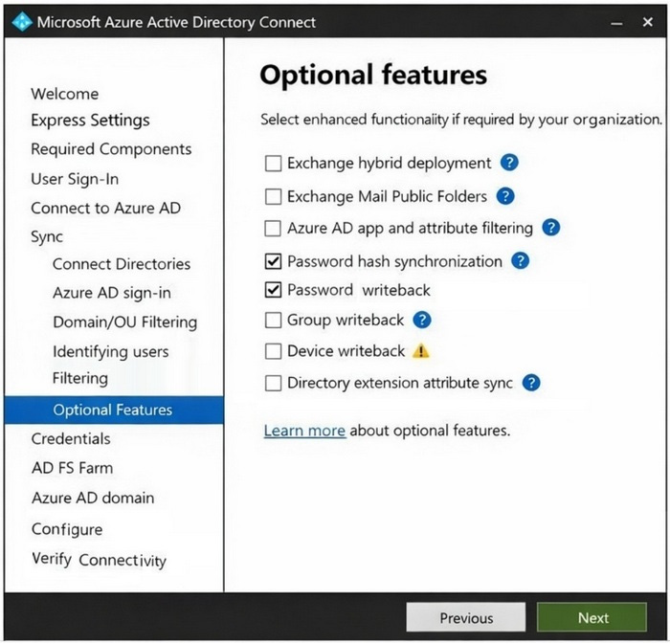
Task: Check Directory extension attribute sync
Action: (x=273, y=383)
